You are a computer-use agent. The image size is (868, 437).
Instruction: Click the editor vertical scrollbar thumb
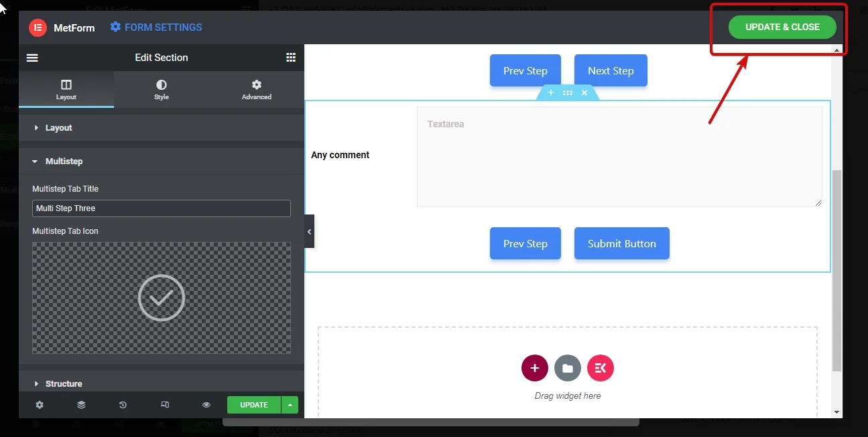[x=836, y=270]
